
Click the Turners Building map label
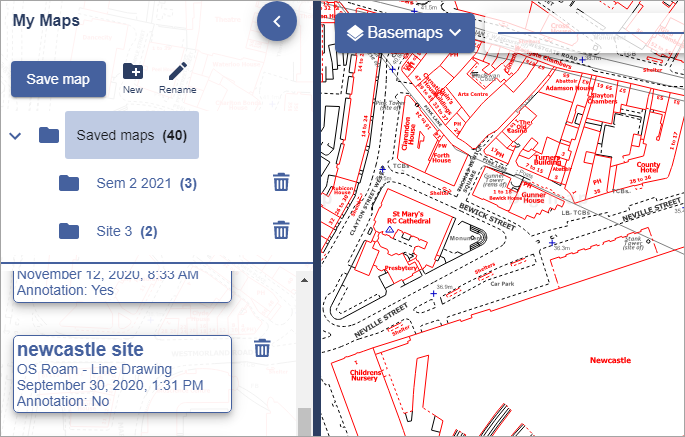(x=547, y=160)
